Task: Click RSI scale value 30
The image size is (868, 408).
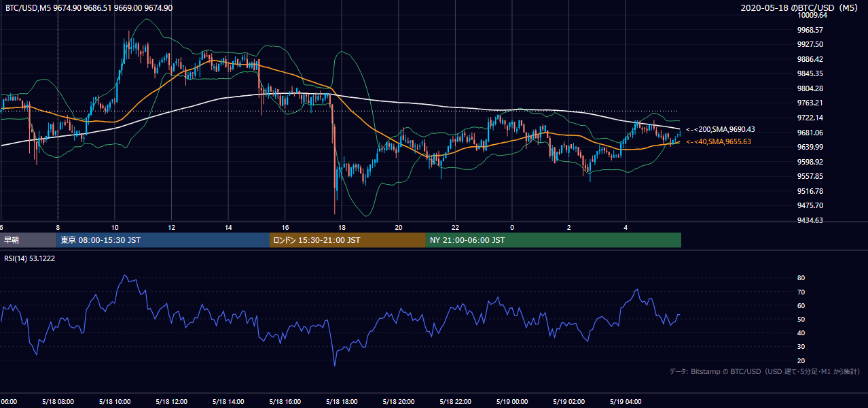Action: pyautogui.click(x=801, y=347)
